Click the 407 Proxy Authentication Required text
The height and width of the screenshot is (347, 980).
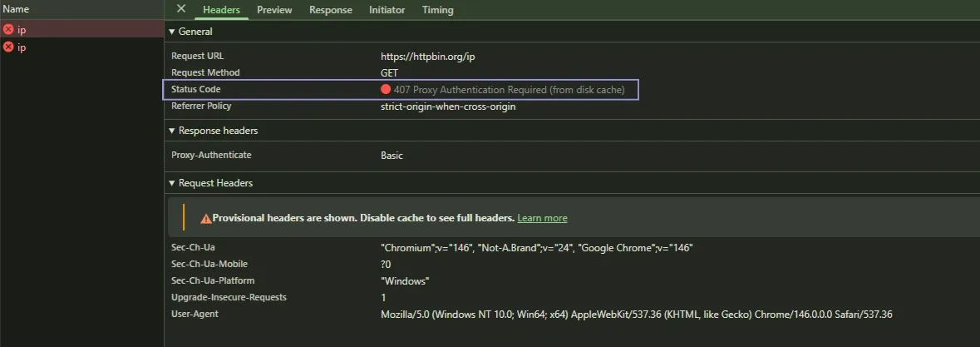click(470, 89)
